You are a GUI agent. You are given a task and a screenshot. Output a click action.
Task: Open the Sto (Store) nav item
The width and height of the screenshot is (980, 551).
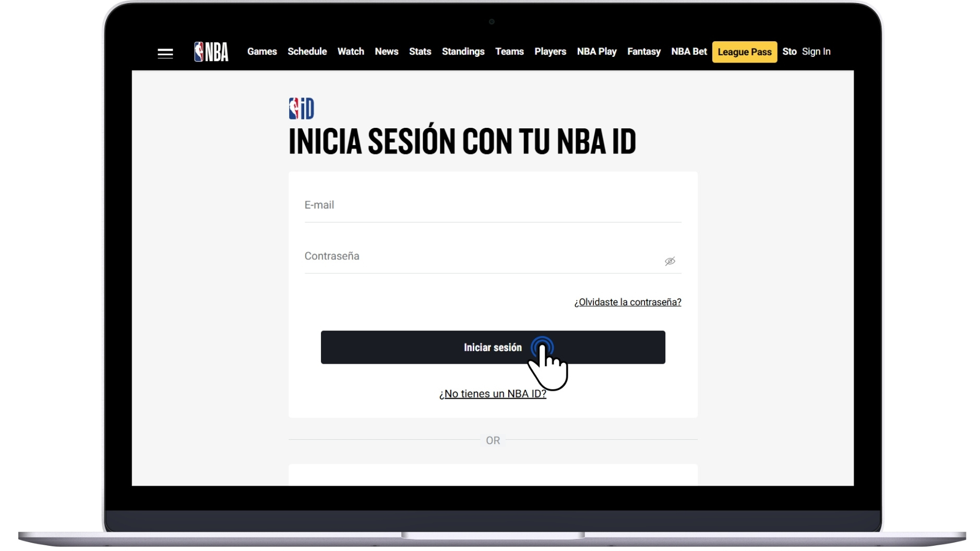789,52
